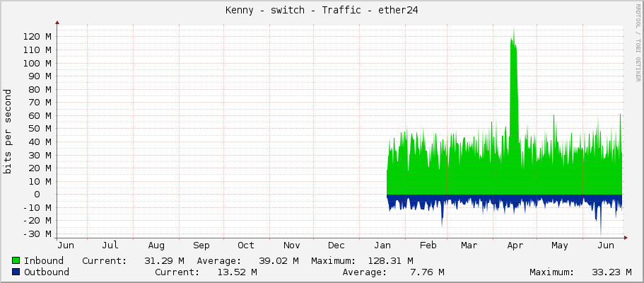The image size is (644, 283).
Task: Select the 'Inbound' legend label
Action: [44, 261]
